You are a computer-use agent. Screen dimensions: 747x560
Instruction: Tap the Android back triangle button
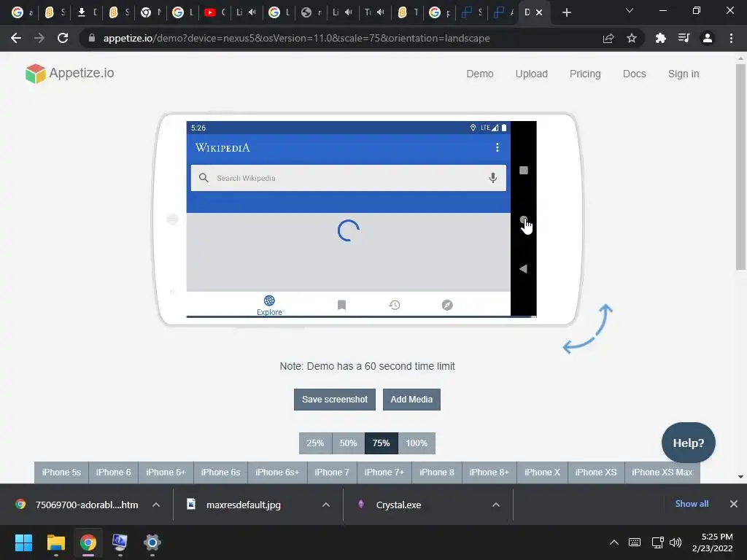523,268
